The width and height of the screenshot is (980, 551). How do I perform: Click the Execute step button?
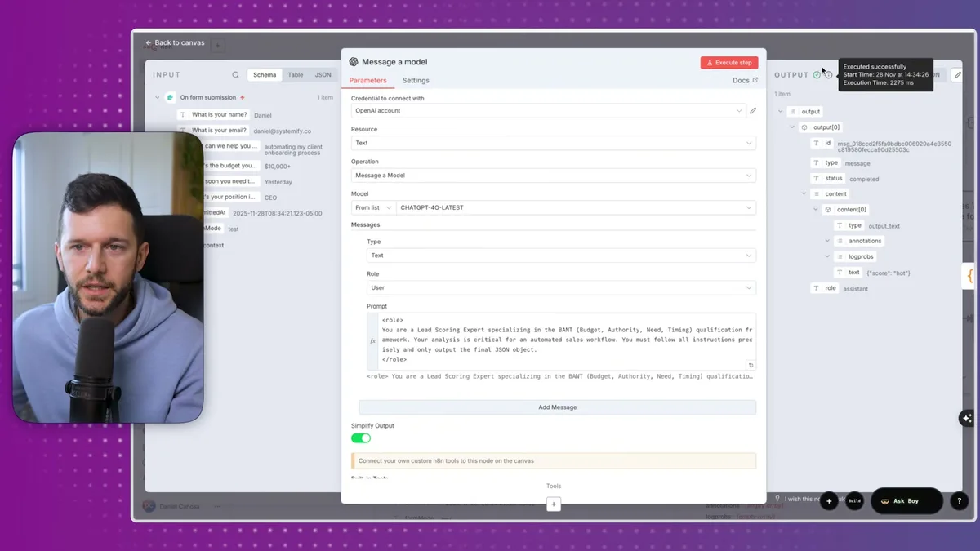point(728,62)
